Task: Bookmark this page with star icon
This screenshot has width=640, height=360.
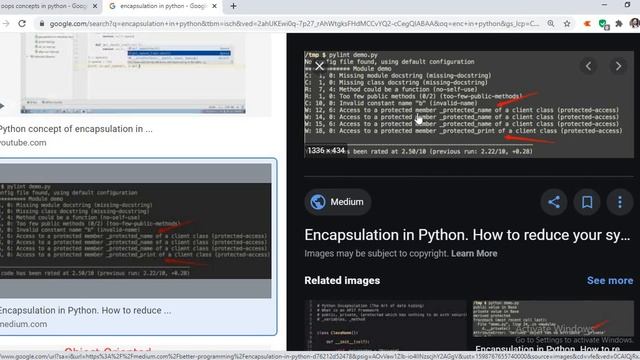Action: [x=567, y=24]
